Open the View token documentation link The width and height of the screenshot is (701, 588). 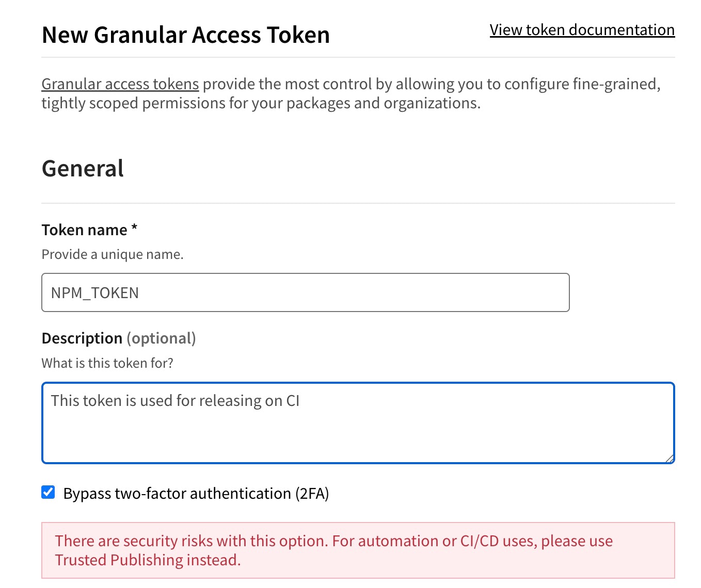[x=582, y=30]
